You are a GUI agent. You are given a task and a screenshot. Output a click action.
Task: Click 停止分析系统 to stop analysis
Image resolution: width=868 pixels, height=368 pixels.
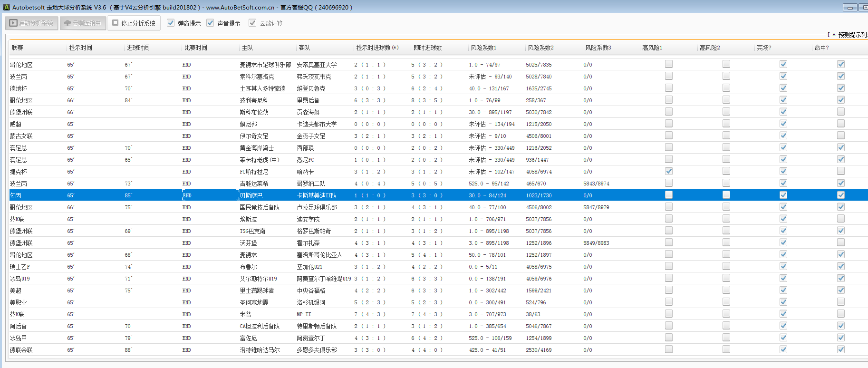tap(134, 23)
